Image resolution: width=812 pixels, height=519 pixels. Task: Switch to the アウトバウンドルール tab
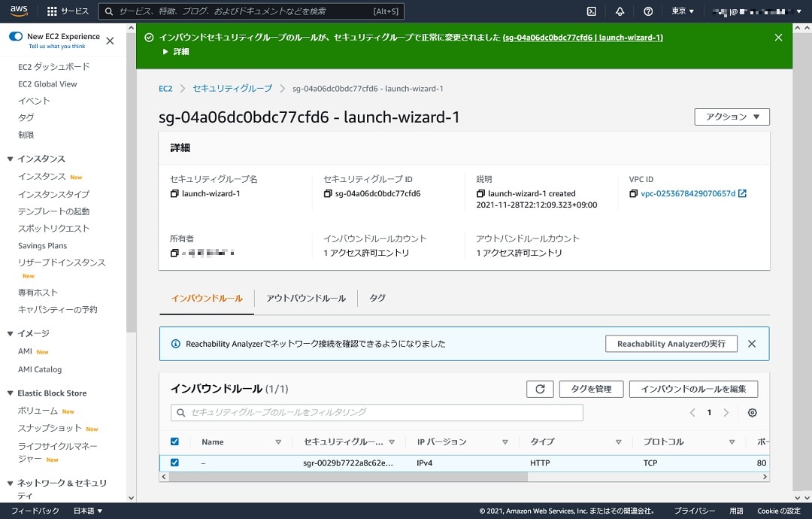[x=305, y=299]
